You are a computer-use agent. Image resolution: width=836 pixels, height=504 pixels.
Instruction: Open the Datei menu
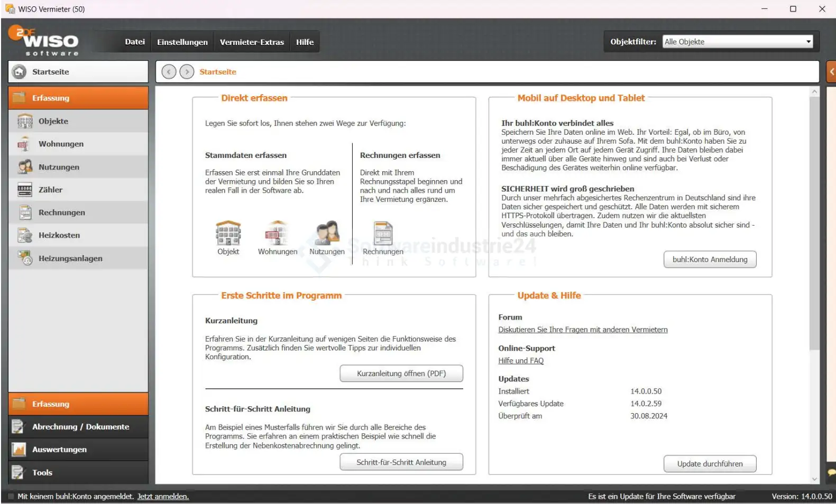point(134,42)
